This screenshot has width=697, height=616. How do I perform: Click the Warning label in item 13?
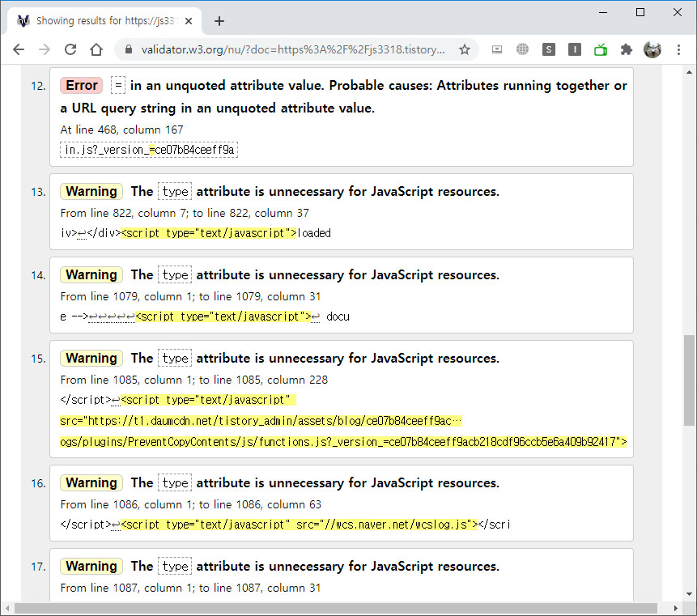point(91,192)
